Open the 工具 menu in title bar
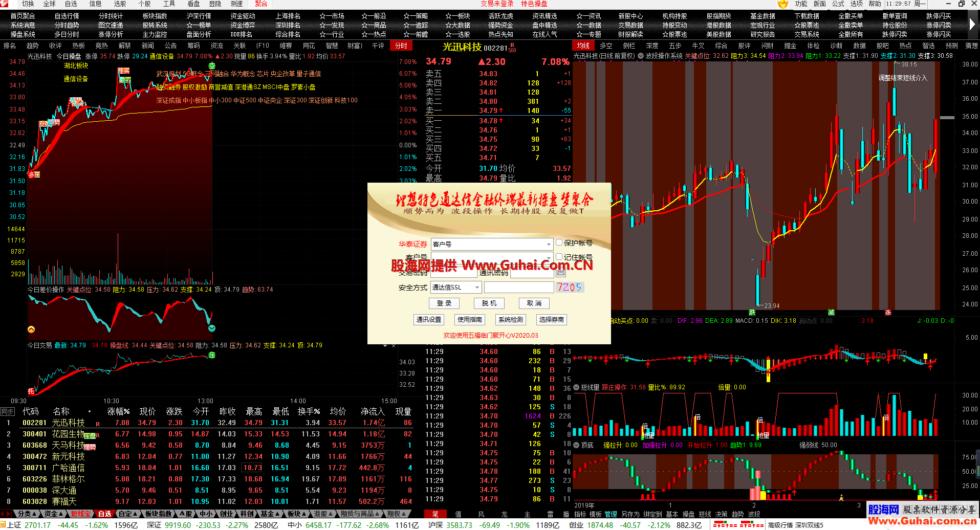 click(x=169, y=4)
